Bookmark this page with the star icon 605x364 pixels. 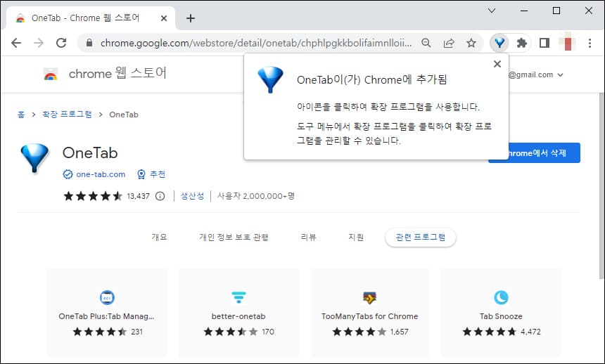[x=471, y=43]
